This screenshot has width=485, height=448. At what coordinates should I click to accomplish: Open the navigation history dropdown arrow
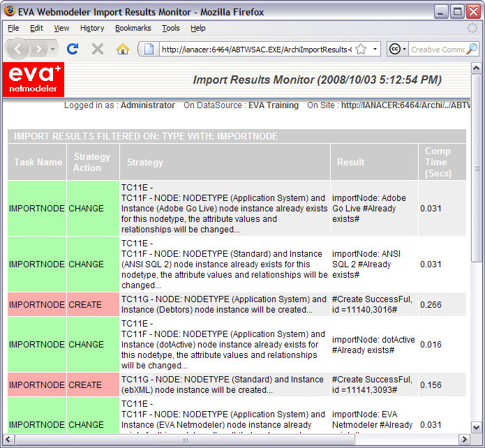tap(53, 49)
